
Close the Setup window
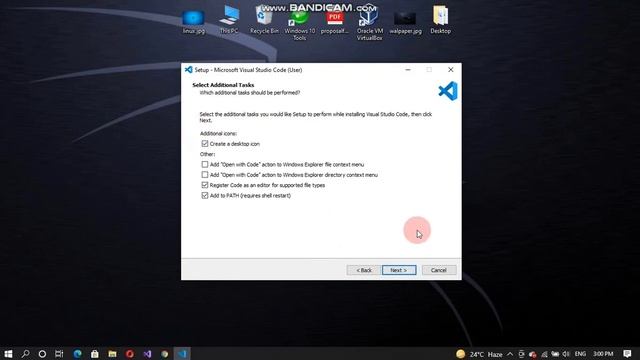(x=451, y=70)
